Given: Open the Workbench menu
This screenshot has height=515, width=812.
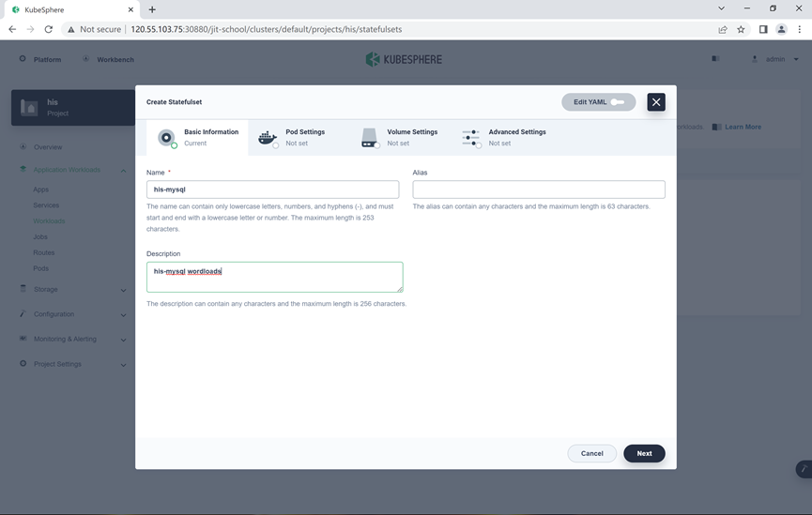Looking at the screenshot, I should click(109, 59).
